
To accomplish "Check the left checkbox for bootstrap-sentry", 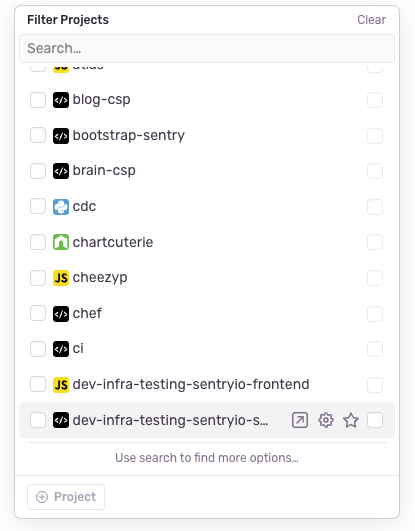I will (38, 135).
